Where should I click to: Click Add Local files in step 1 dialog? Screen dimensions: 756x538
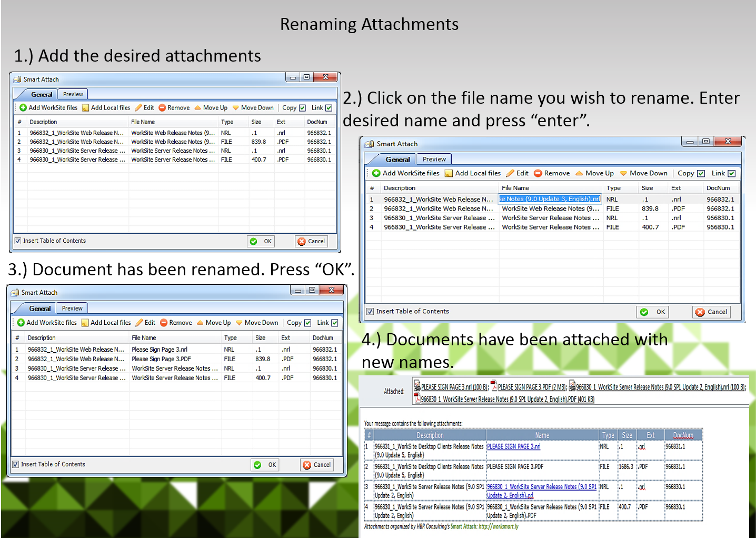[x=106, y=108]
